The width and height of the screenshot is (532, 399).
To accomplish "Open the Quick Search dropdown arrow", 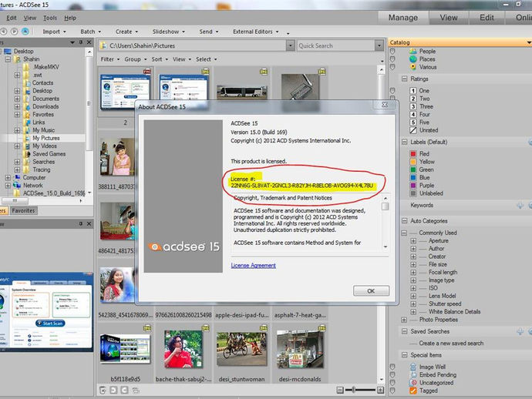I will pyautogui.click(x=379, y=45).
